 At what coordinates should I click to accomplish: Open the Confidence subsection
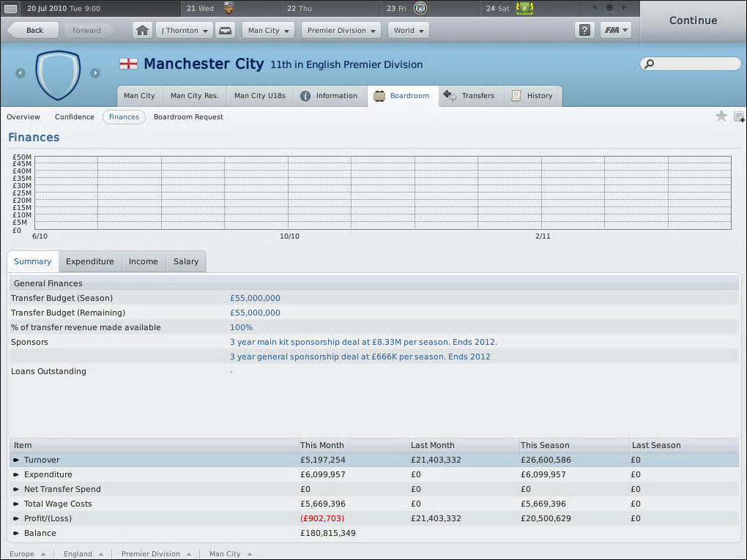[74, 116]
